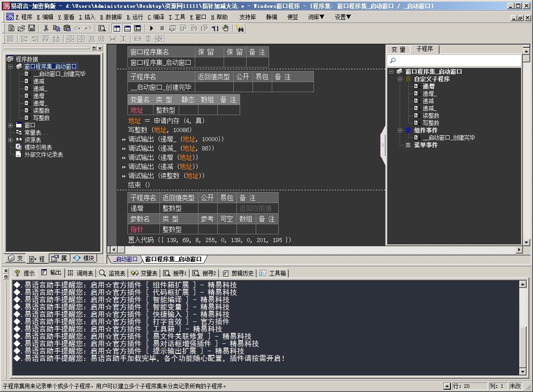The width and height of the screenshot is (533, 392).
Task: Click the search field in the right panel
Action: click(454, 61)
